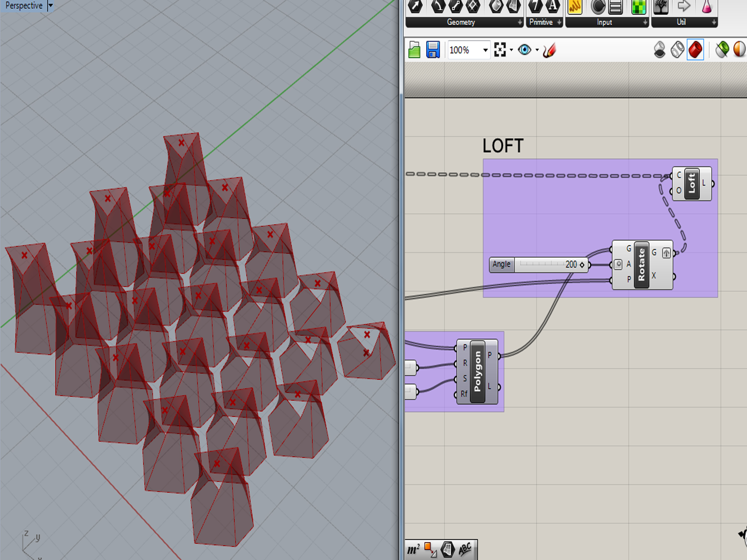
Task: Click the orange square to triangle icon
Action: (431, 550)
